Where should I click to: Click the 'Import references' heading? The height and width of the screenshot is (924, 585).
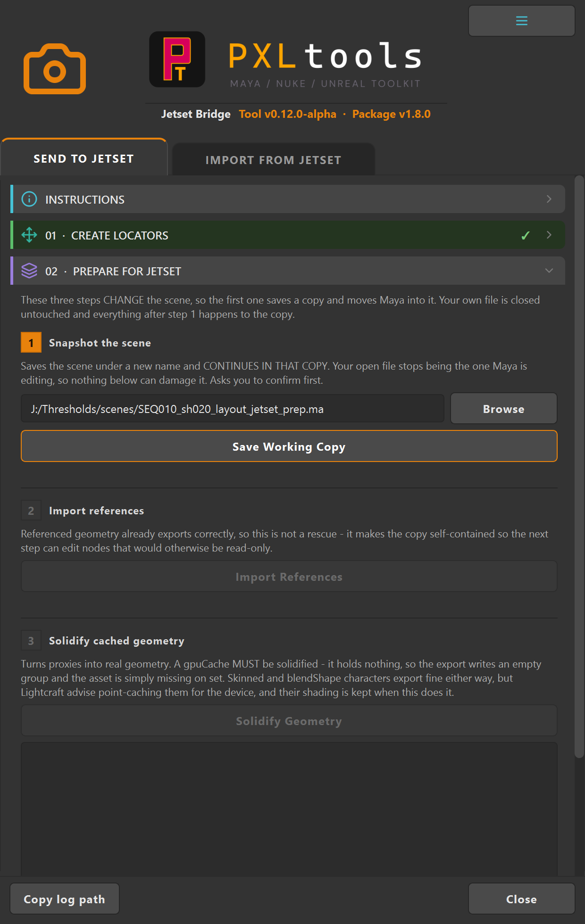pos(97,511)
